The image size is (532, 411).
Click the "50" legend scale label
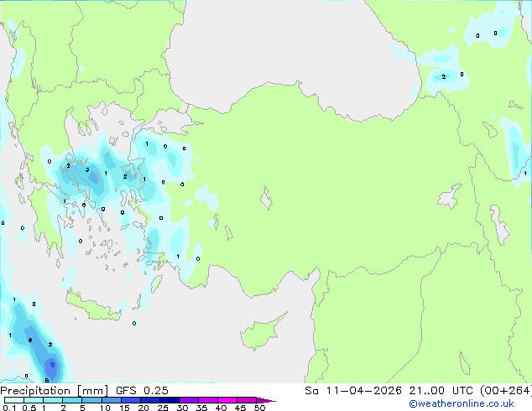(x=259, y=408)
